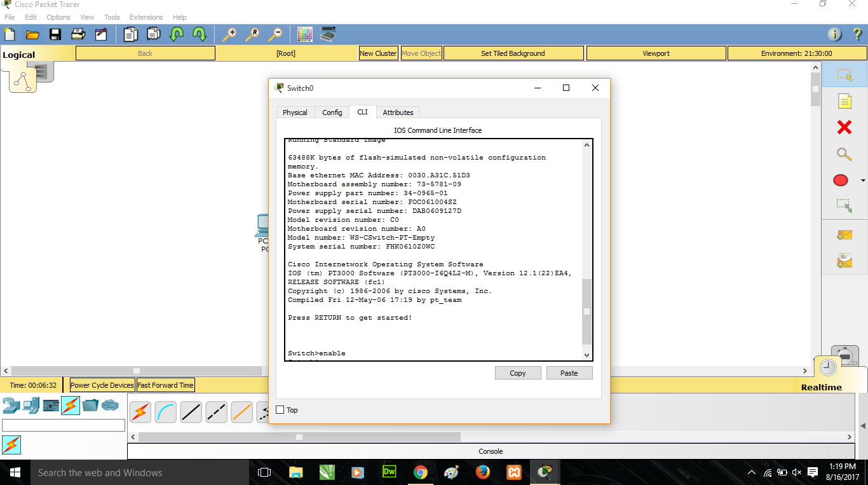The width and height of the screenshot is (868, 485).
Task: Switch to the Physical tab of Switch0
Action: point(295,112)
